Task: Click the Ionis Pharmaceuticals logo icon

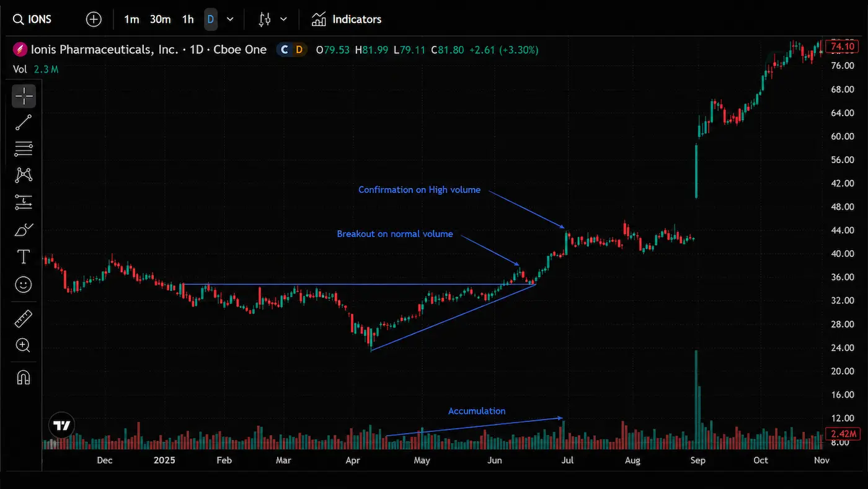Action: pos(19,50)
